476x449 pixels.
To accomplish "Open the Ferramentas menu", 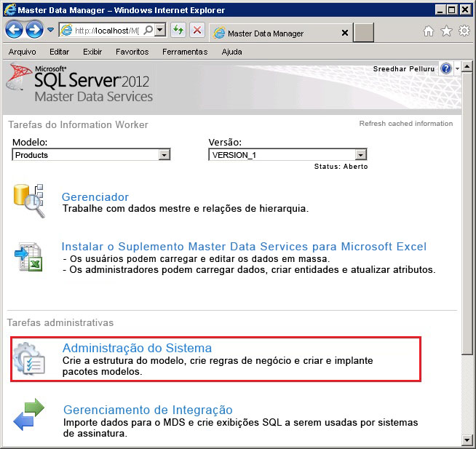I will [x=184, y=52].
